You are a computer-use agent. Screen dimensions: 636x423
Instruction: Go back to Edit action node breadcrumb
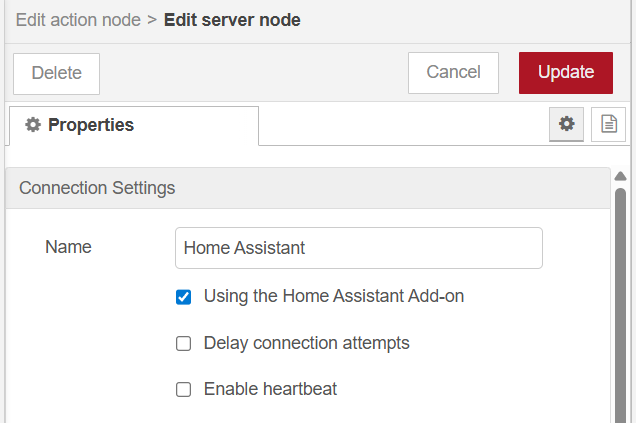coord(78,20)
